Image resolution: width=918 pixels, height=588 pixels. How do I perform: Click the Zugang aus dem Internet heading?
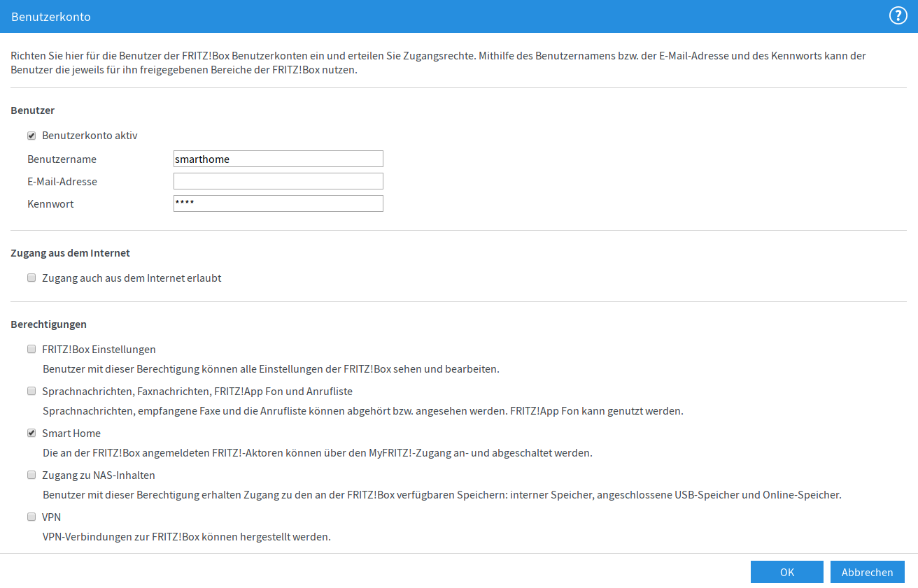[x=71, y=253]
